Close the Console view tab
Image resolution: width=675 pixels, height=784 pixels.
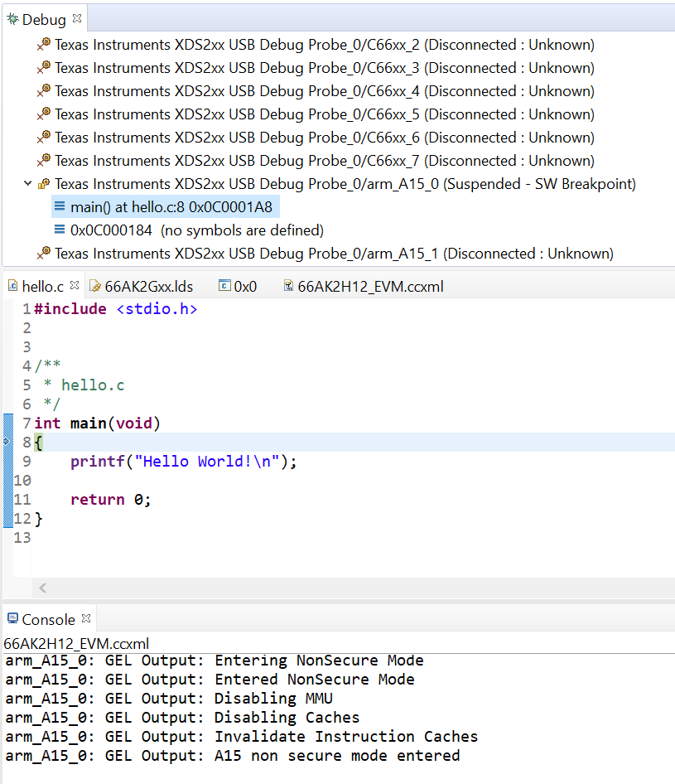[86, 618]
